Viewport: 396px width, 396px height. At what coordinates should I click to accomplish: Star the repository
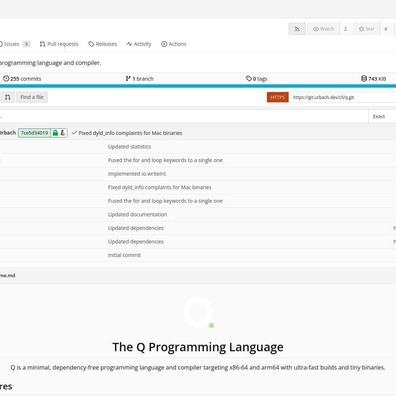pos(366,29)
